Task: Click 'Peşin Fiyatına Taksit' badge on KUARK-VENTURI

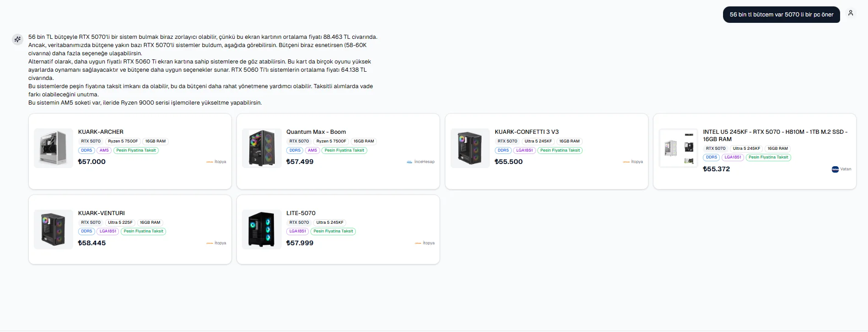Action: (144, 231)
